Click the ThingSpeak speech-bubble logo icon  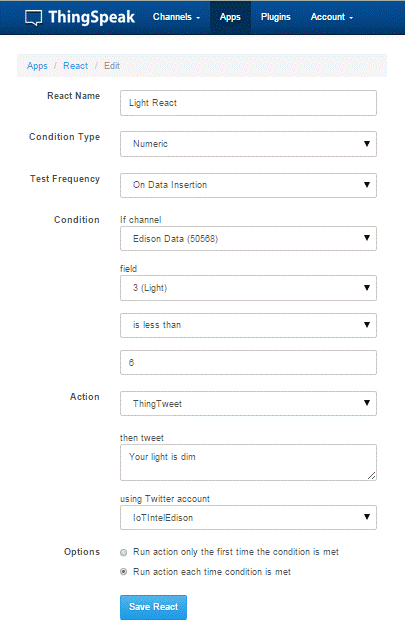(x=33, y=18)
